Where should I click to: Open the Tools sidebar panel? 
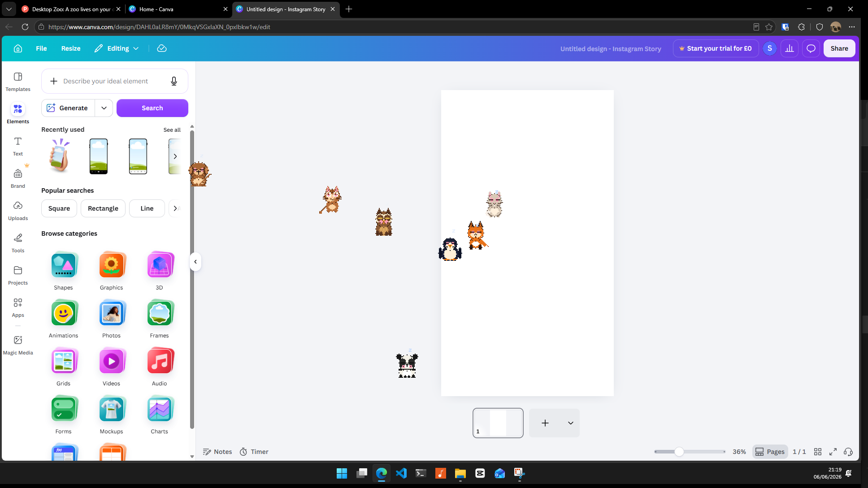[18, 243]
